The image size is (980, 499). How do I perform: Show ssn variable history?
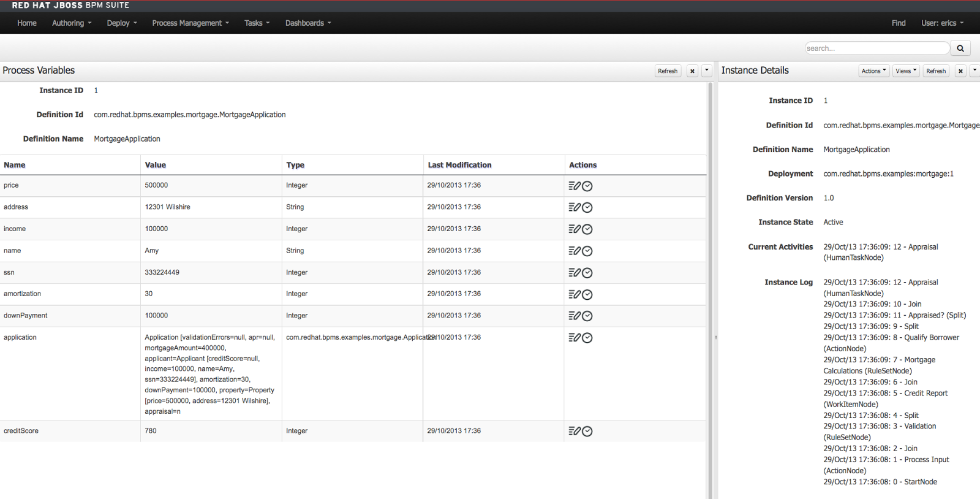click(x=587, y=273)
